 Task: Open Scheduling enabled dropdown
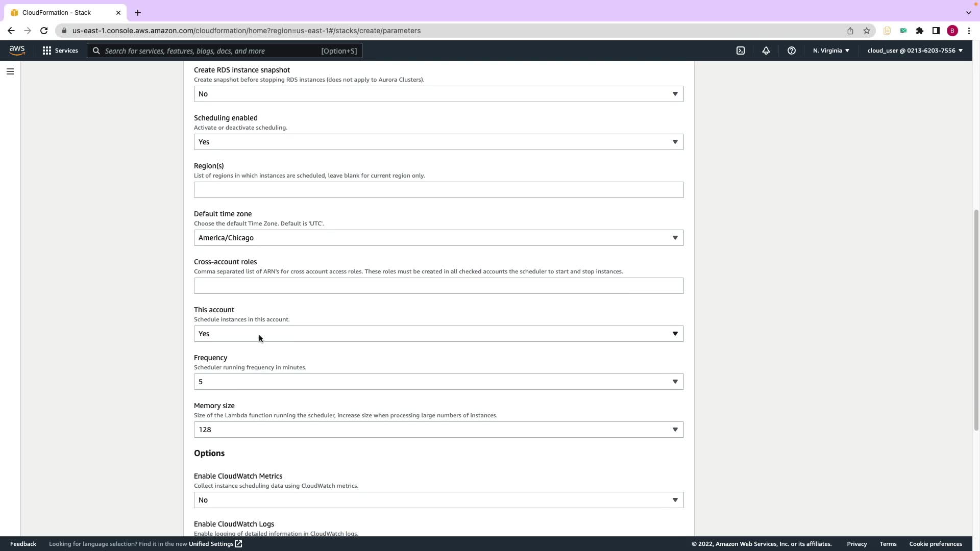(438, 142)
